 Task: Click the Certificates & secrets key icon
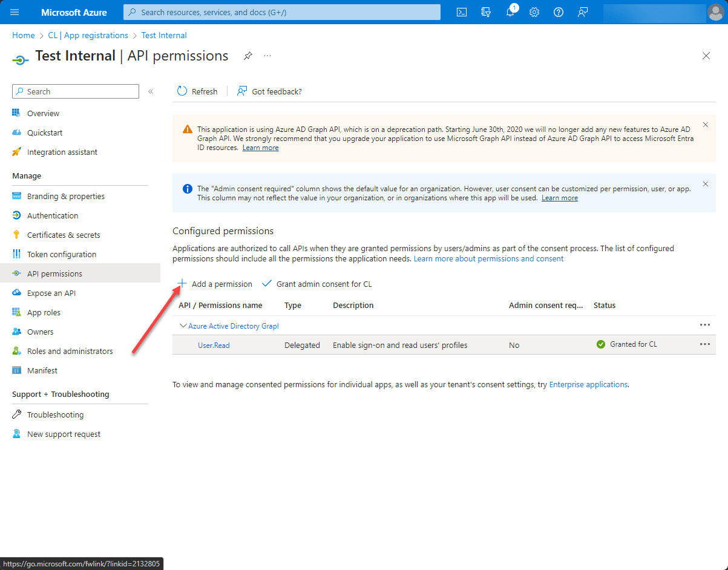(16, 235)
